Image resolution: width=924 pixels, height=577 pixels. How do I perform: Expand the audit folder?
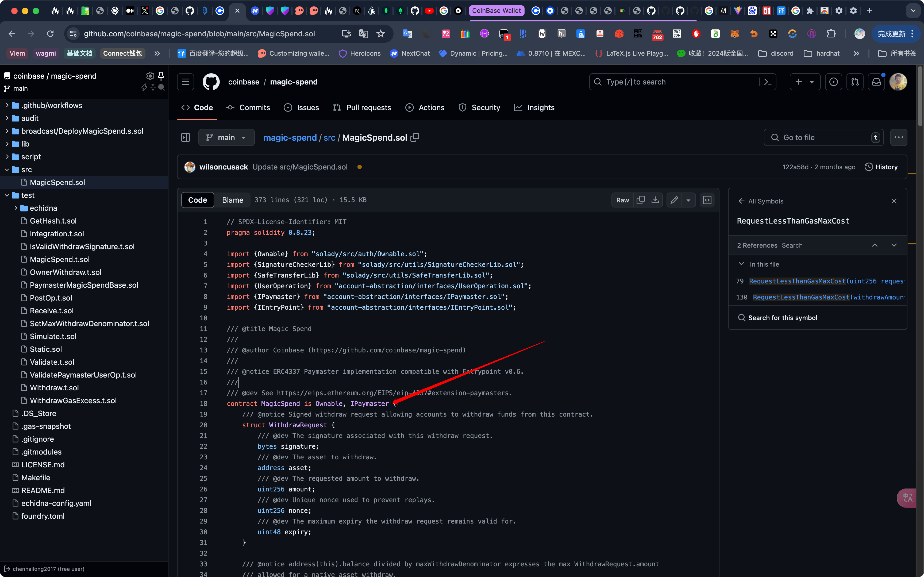pos(7,118)
